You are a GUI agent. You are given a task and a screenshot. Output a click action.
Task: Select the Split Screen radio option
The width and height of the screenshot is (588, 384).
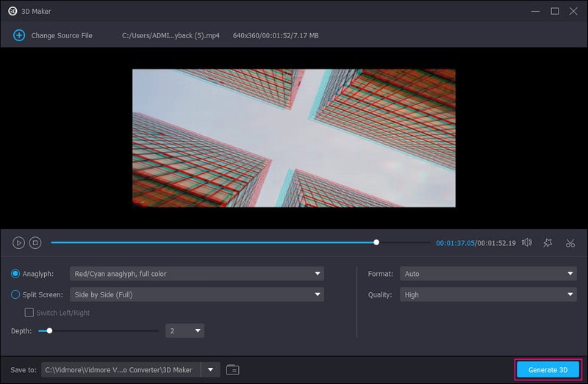pyautogui.click(x=16, y=294)
